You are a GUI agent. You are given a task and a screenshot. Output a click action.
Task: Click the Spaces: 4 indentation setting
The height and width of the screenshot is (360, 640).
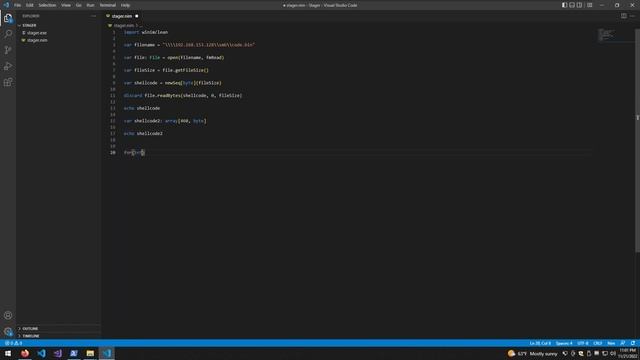point(564,343)
